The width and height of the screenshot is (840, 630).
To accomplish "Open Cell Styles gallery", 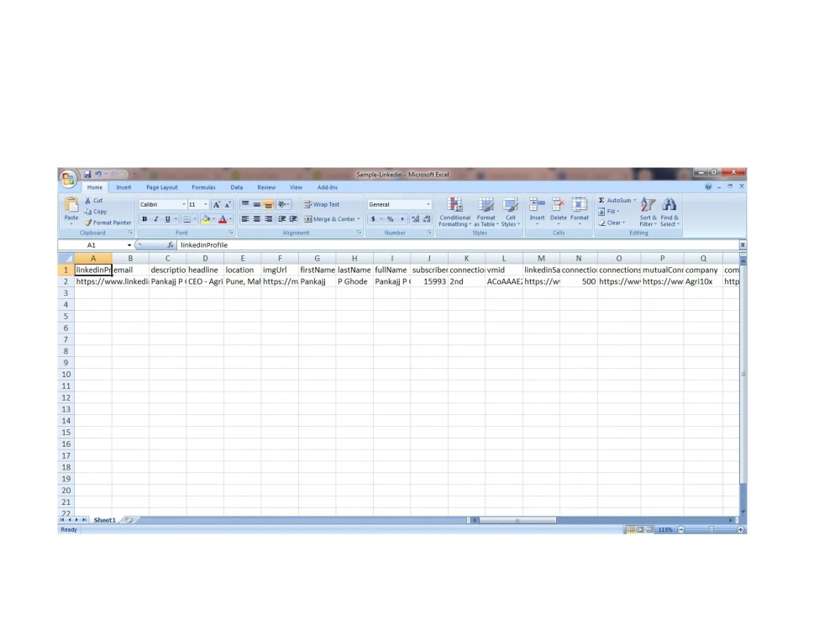I will click(511, 212).
